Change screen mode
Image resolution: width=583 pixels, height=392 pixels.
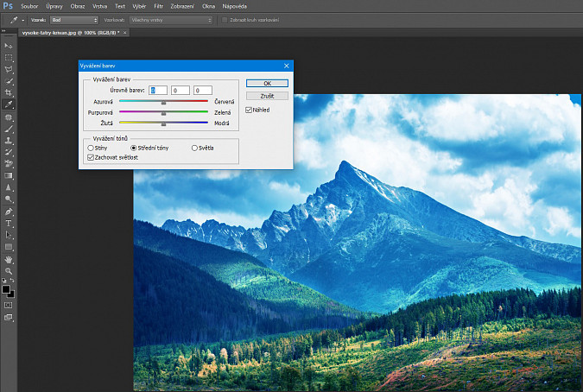pos(8,318)
